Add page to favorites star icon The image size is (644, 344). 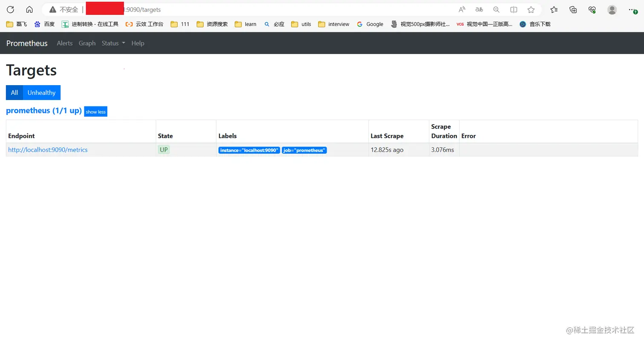point(531,9)
